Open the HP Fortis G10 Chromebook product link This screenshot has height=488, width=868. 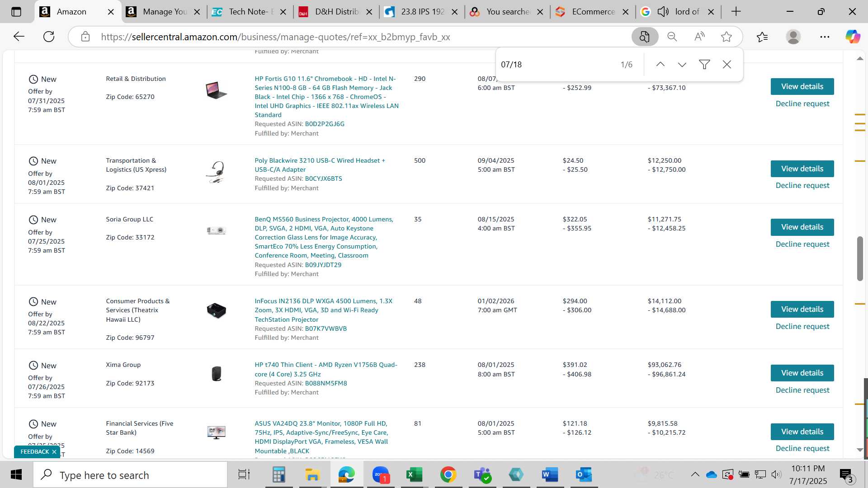pos(326,97)
